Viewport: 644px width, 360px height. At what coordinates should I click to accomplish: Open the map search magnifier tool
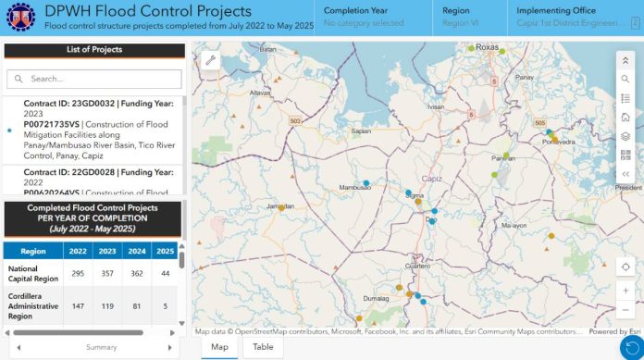(625, 79)
